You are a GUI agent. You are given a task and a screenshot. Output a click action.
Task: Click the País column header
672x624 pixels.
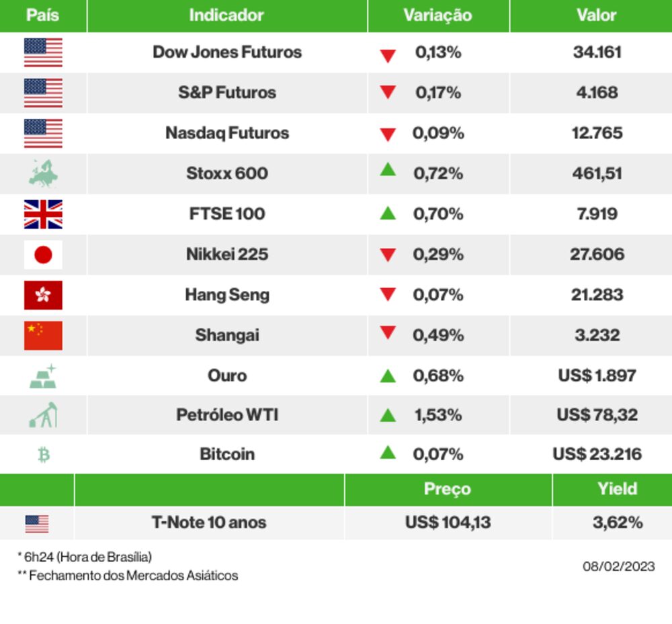point(43,15)
